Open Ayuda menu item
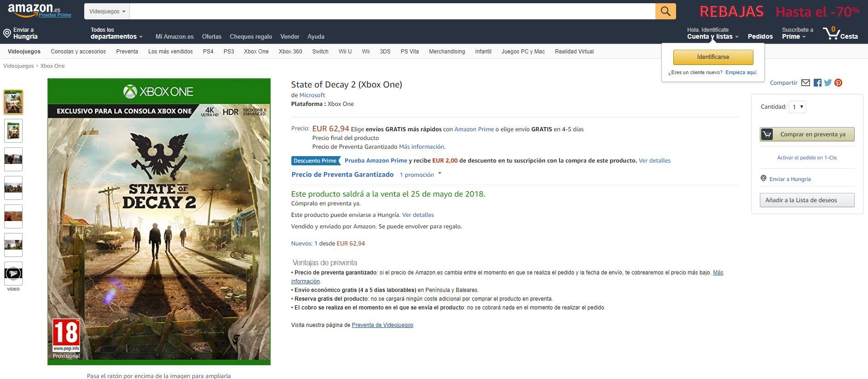868x379 pixels. point(316,36)
